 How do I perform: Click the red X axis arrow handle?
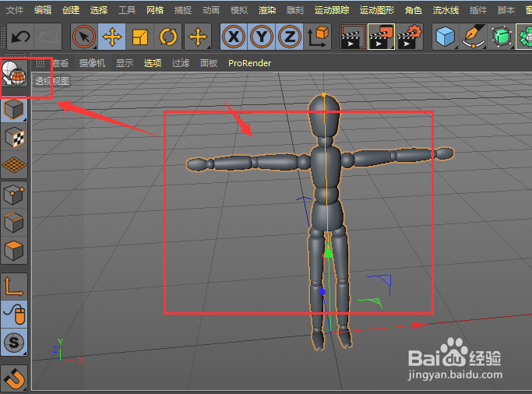419,325
